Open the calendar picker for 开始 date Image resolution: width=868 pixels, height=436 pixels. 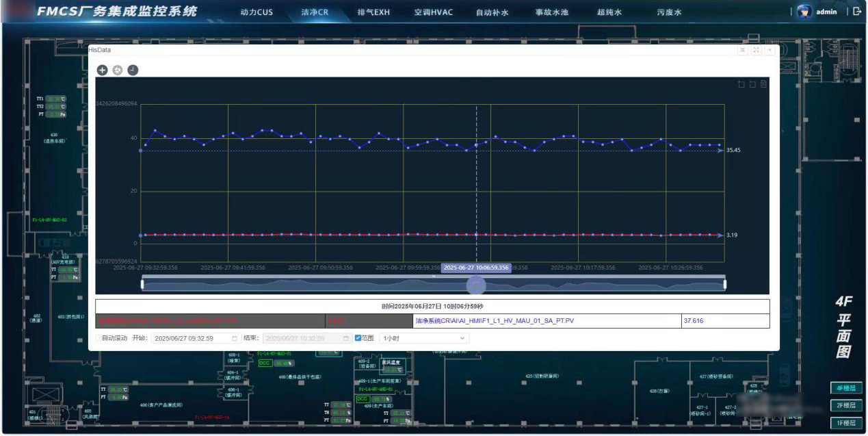click(x=235, y=338)
